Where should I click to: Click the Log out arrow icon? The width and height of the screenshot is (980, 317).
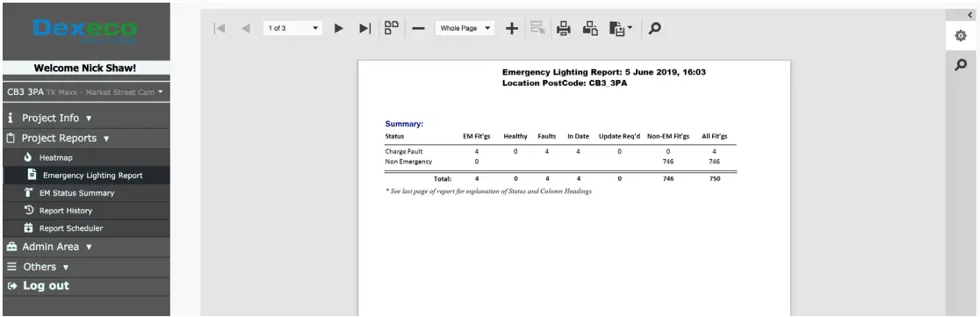[11, 285]
